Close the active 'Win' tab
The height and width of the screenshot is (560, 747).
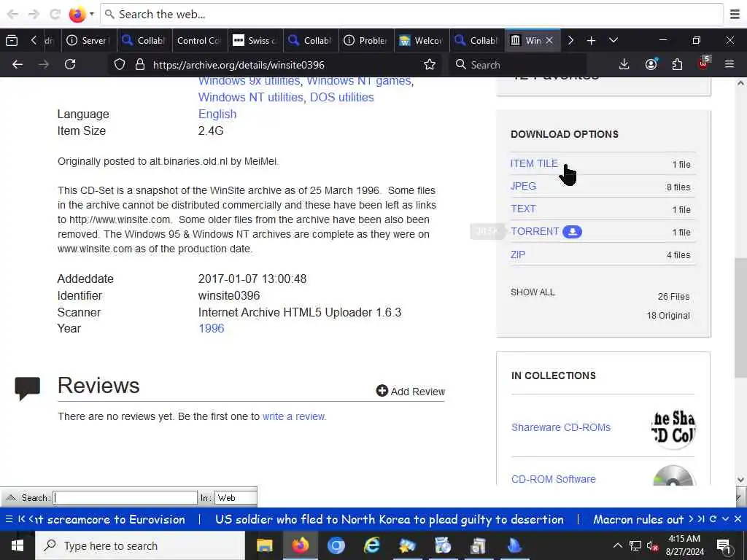(x=549, y=41)
